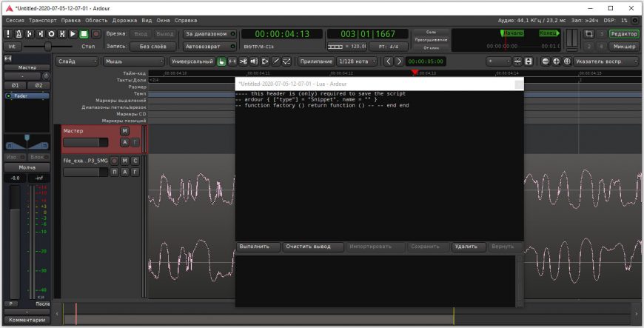Open the 1/128 нота grid dropdown

(357, 61)
